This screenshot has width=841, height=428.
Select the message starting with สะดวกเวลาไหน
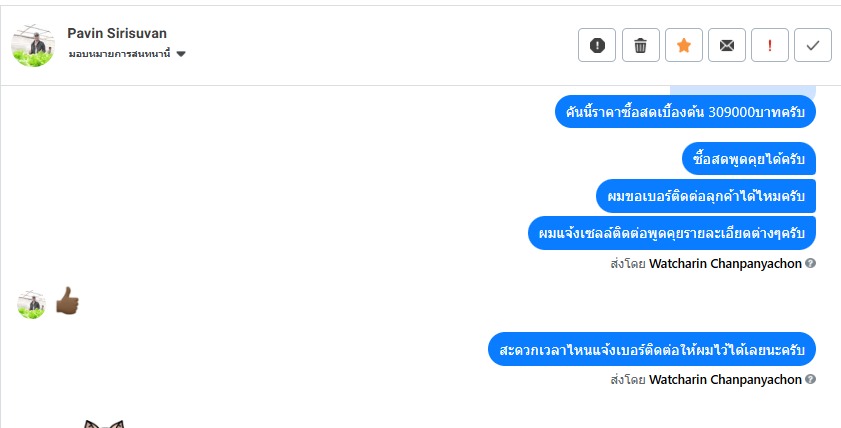(652, 350)
